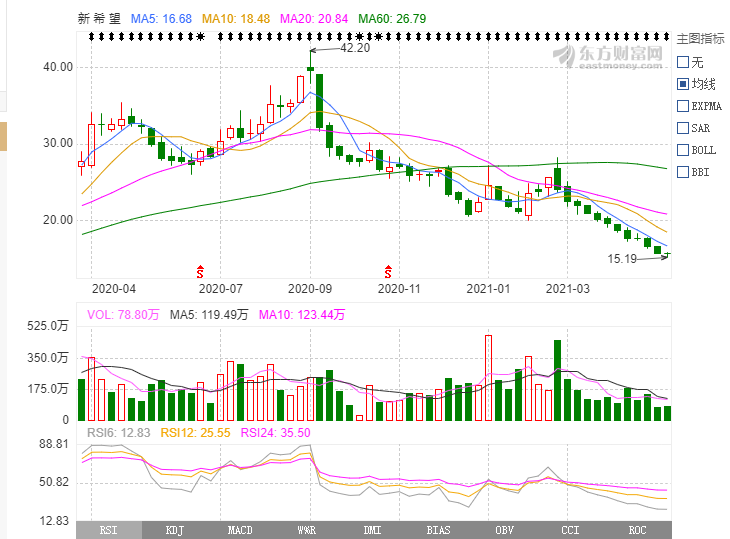Screen dimensions: 730x539
Task: Open the W%R indicator tab
Action: point(307,530)
